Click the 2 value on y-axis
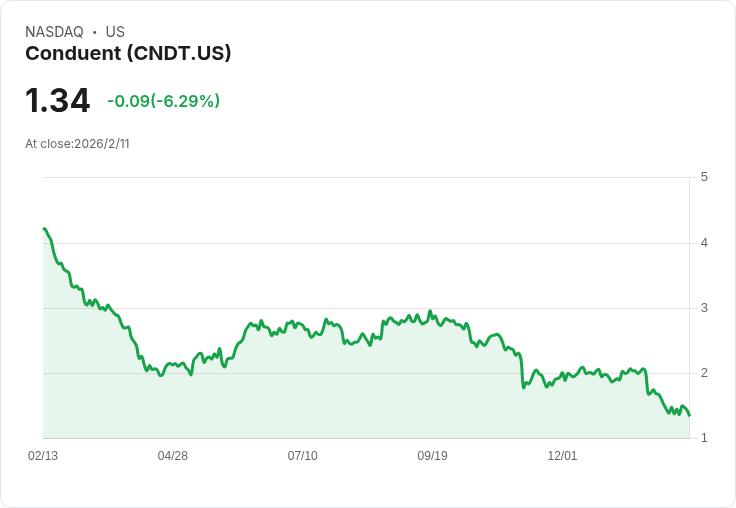 704,373
